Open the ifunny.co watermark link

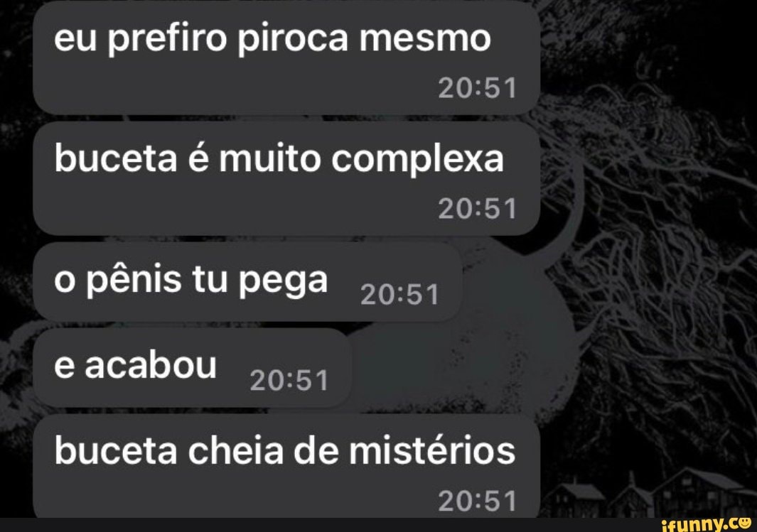coord(707,524)
